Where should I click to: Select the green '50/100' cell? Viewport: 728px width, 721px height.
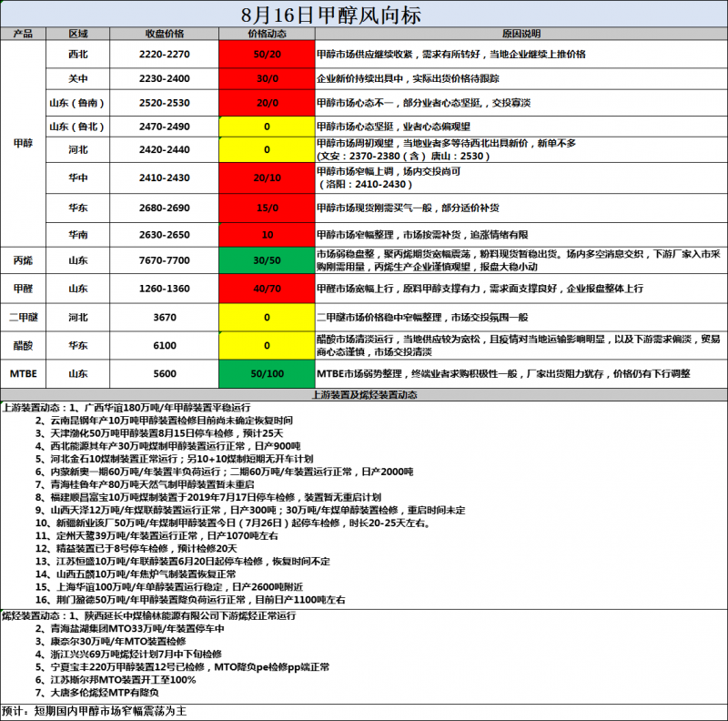click(267, 374)
